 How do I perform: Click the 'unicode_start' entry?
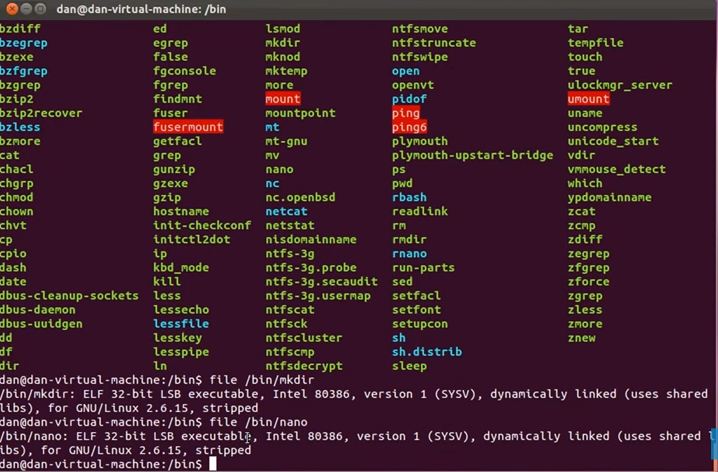[613, 141]
